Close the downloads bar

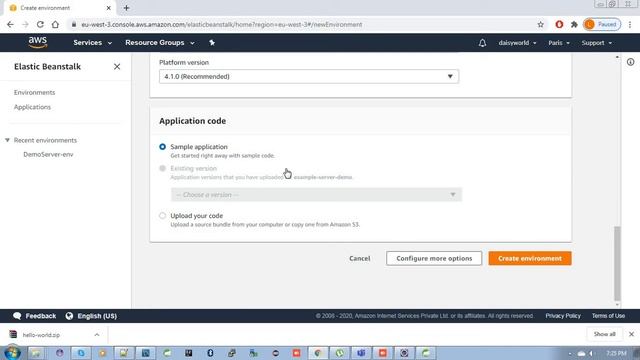coord(631,334)
